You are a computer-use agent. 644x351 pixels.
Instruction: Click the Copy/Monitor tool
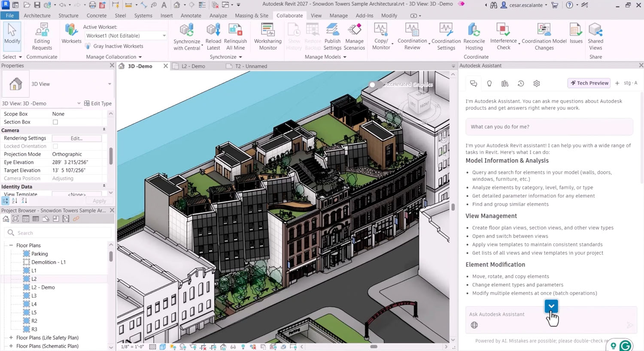[x=381, y=37]
